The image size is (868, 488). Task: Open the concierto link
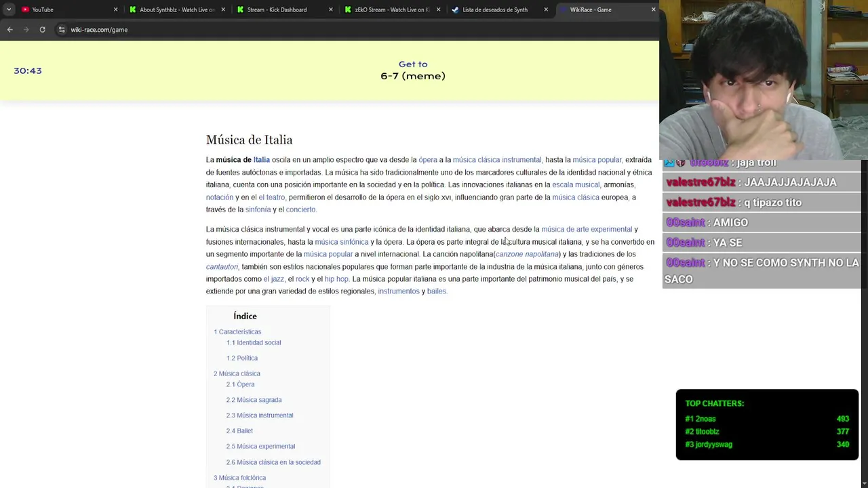(x=301, y=209)
